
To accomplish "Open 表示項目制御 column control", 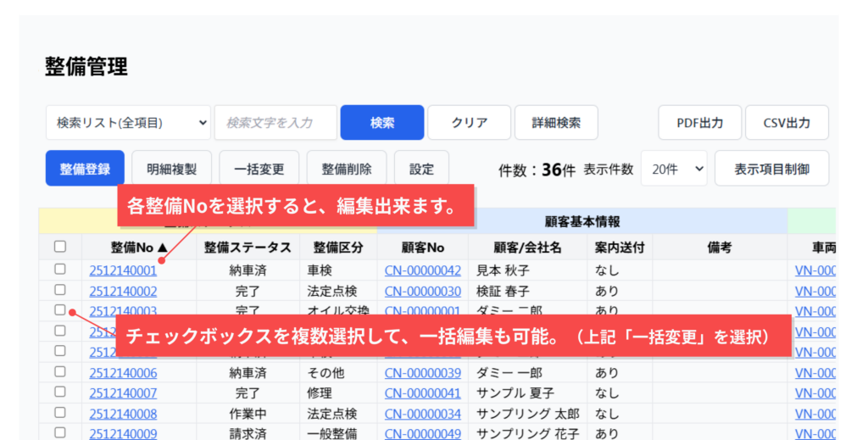I will (771, 169).
